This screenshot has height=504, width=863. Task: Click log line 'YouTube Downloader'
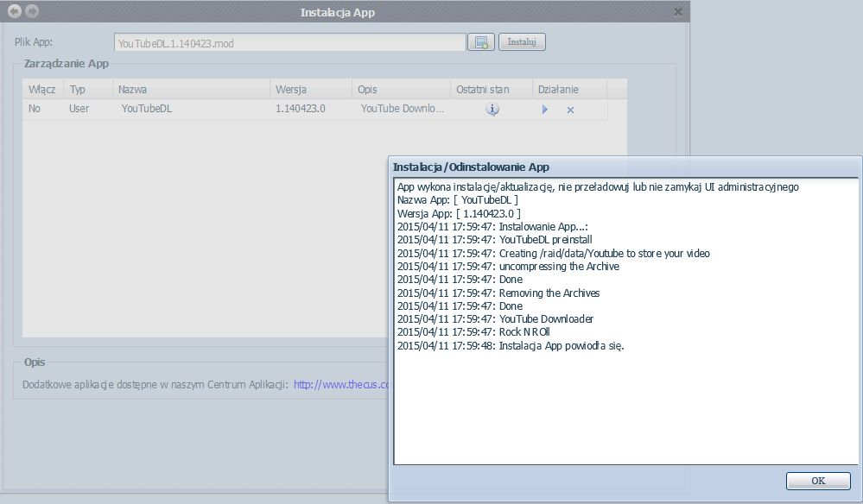pos(495,318)
